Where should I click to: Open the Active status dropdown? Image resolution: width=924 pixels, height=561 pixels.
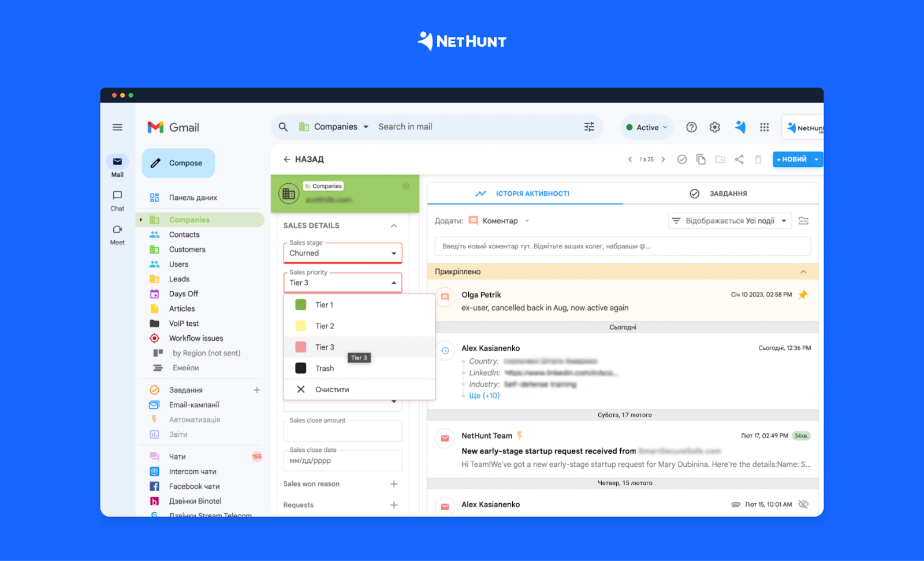coord(646,127)
